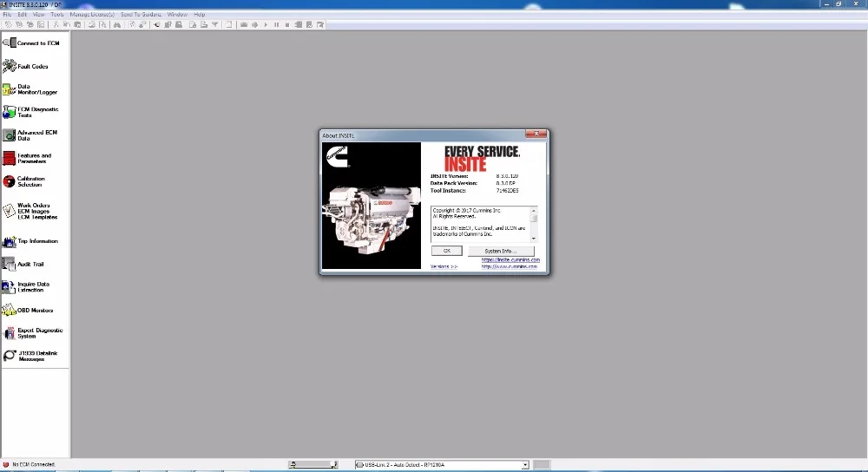Click the Stop toolbar button
The height and width of the screenshot is (472, 868).
pyautogui.click(x=287, y=25)
